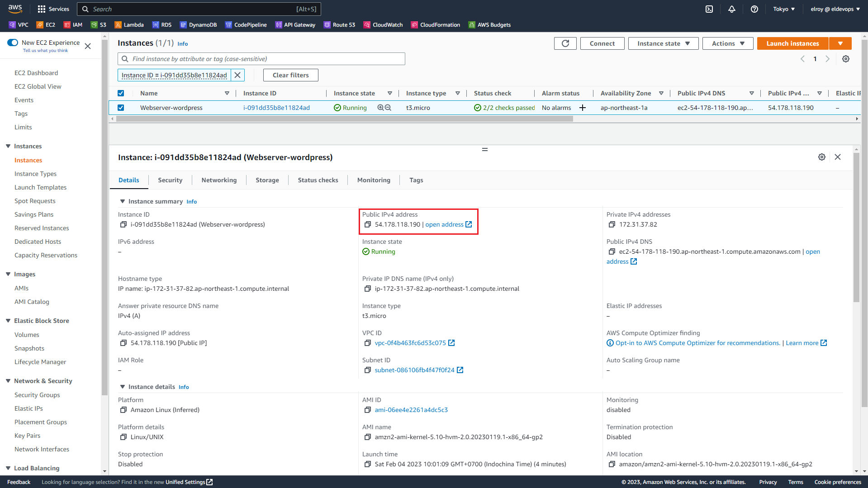Open the detail panel settings gear
This screenshot has height=488, width=868.
(x=822, y=157)
